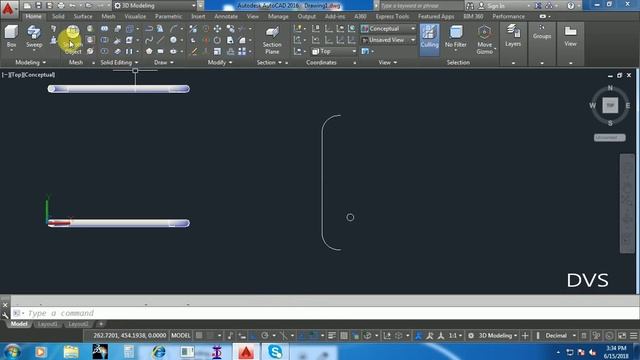The image size is (640, 360).
Task: Expand the Section panel
Action: (x=269, y=62)
